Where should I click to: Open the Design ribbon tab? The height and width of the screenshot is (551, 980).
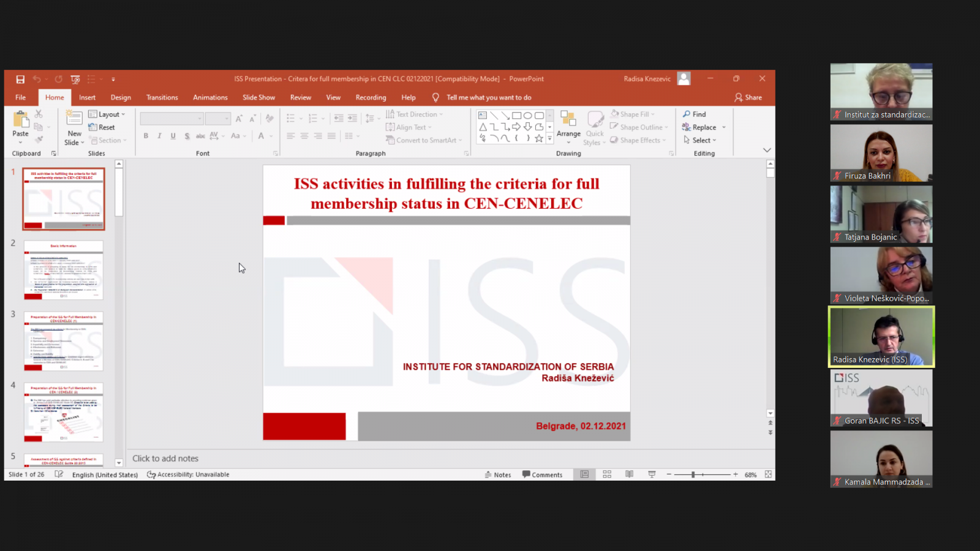click(x=121, y=97)
